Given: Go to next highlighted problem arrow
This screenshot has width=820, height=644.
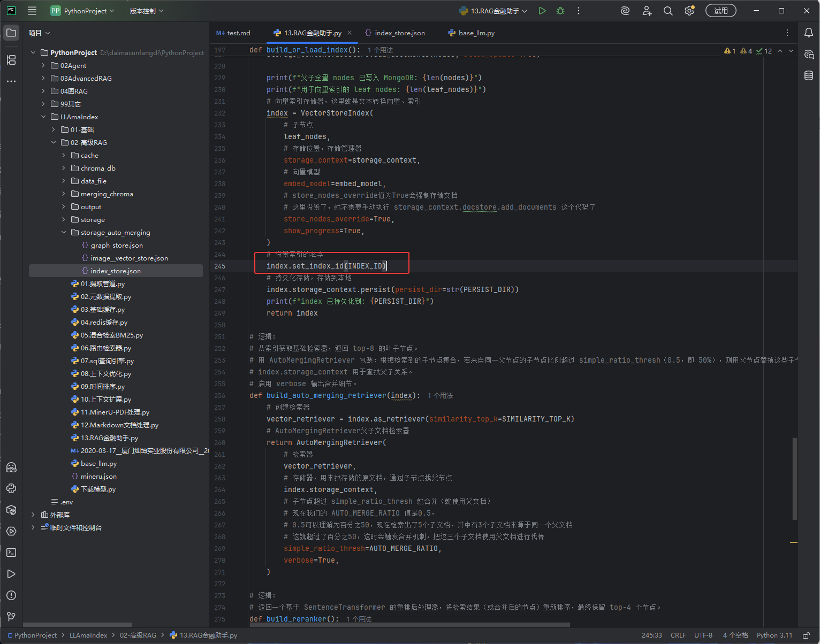Looking at the screenshot, I should click(791, 51).
